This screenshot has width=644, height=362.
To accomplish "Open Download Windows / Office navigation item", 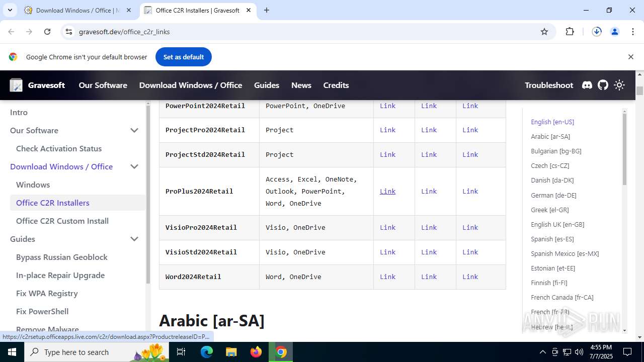I will [x=191, y=85].
